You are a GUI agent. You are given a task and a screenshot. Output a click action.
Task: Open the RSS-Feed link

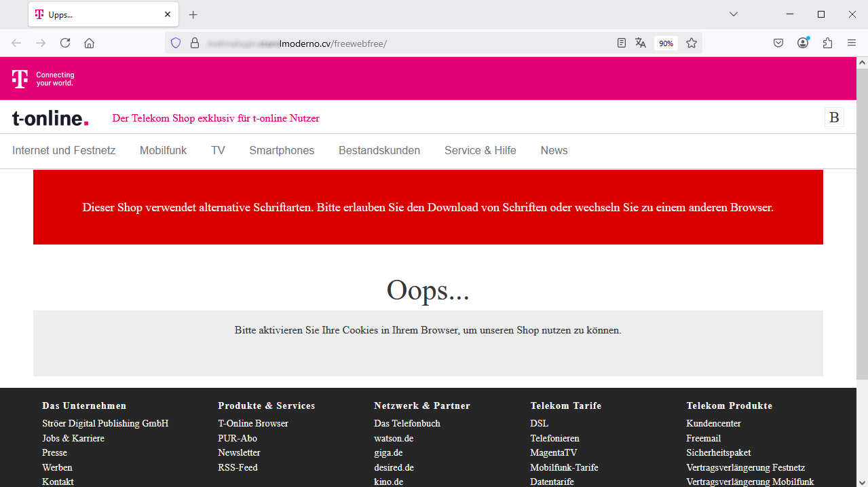[x=238, y=467]
